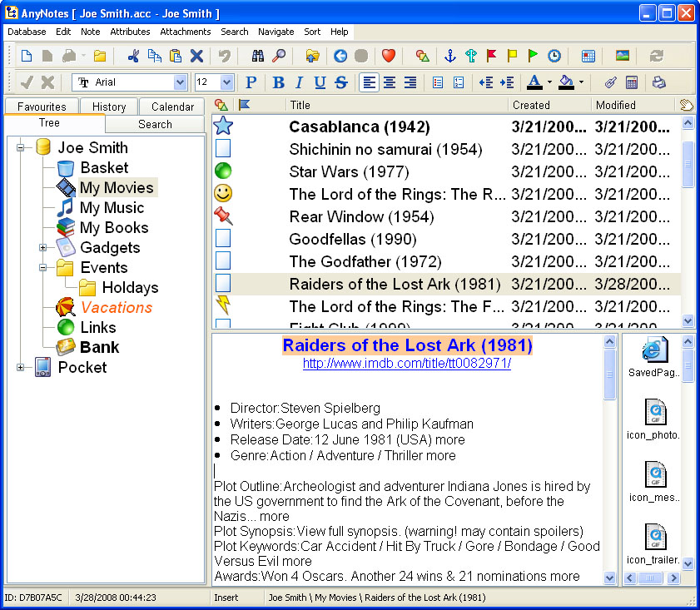Image resolution: width=700 pixels, height=610 pixels.
Task: Open the Attachments menu
Action: point(186,32)
